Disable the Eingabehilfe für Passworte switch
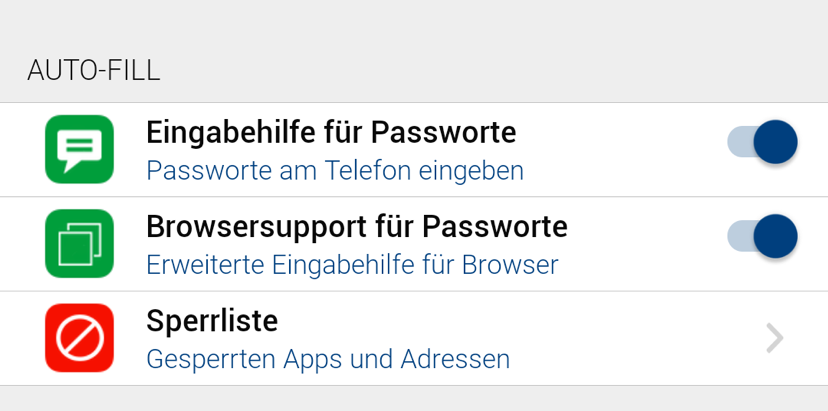Image resolution: width=828 pixels, height=411 pixels. (762, 142)
